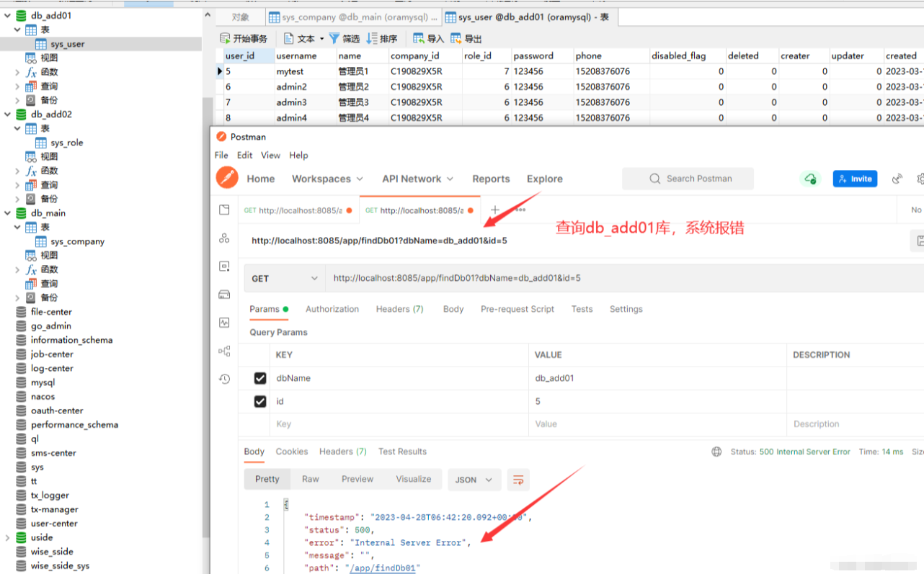Switch to the Tests request tab
This screenshot has height=574, width=924.
(x=582, y=309)
